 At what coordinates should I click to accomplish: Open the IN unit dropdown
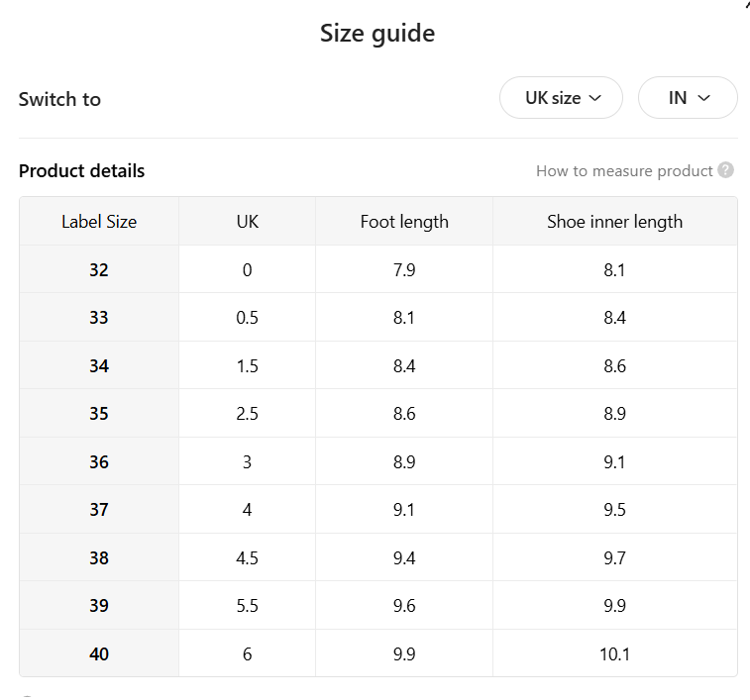click(688, 98)
